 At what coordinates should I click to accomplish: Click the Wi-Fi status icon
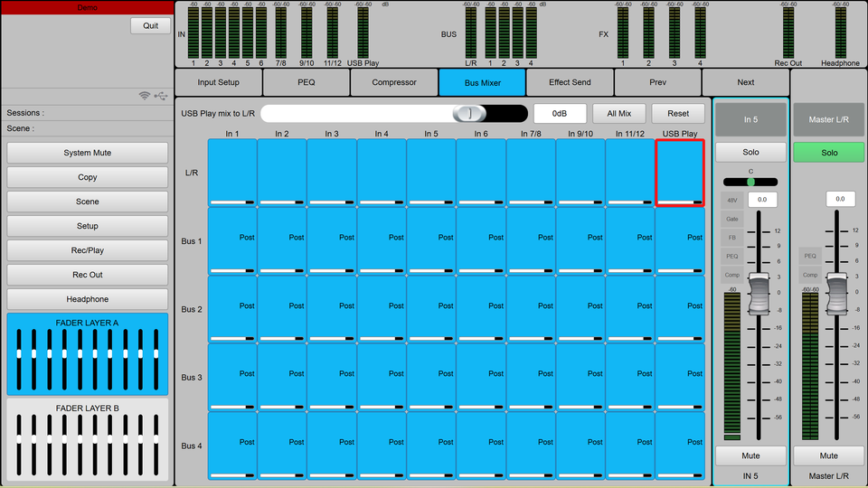coord(145,96)
